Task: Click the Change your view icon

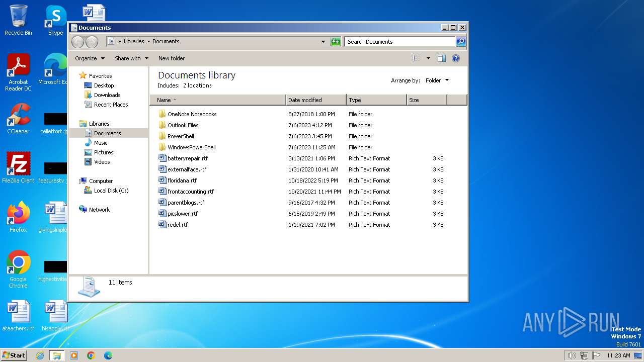Action: (x=416, y=58)
